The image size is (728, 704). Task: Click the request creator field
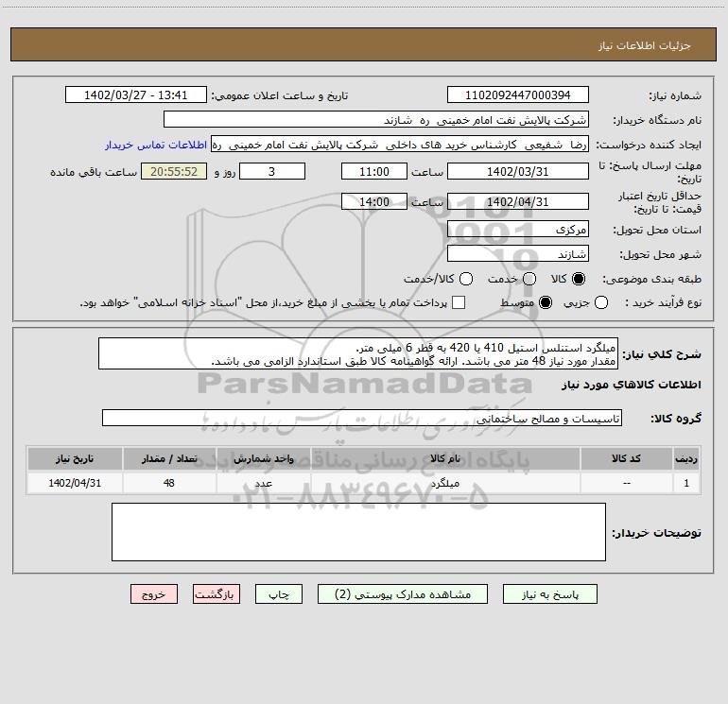tap(400, 145)
